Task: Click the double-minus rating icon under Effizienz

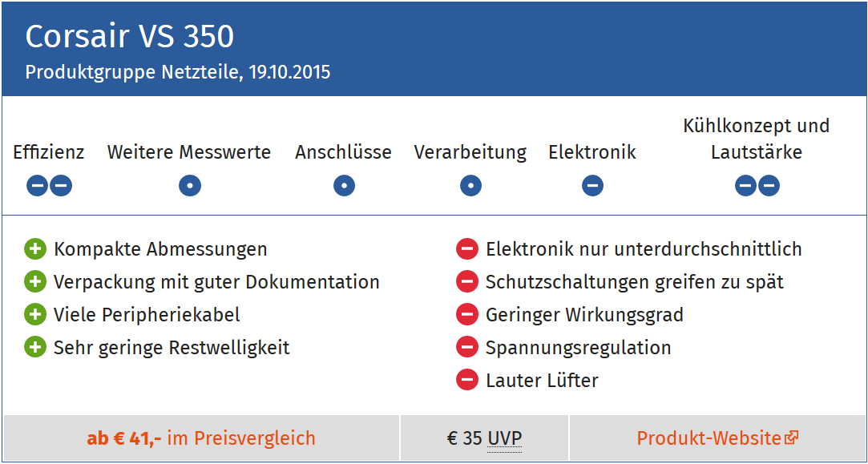Action: (x=49, y=185)
